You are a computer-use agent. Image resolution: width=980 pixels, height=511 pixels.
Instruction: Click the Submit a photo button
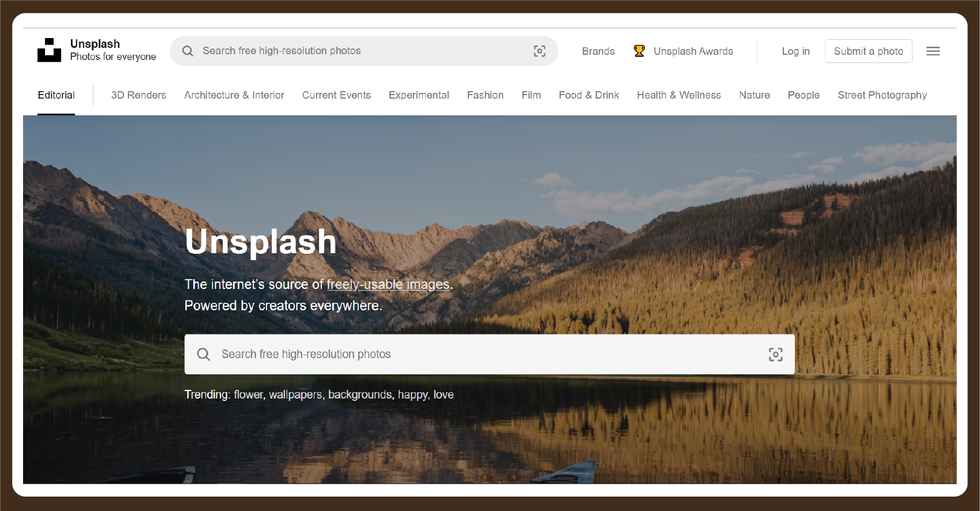coord(868,51)
